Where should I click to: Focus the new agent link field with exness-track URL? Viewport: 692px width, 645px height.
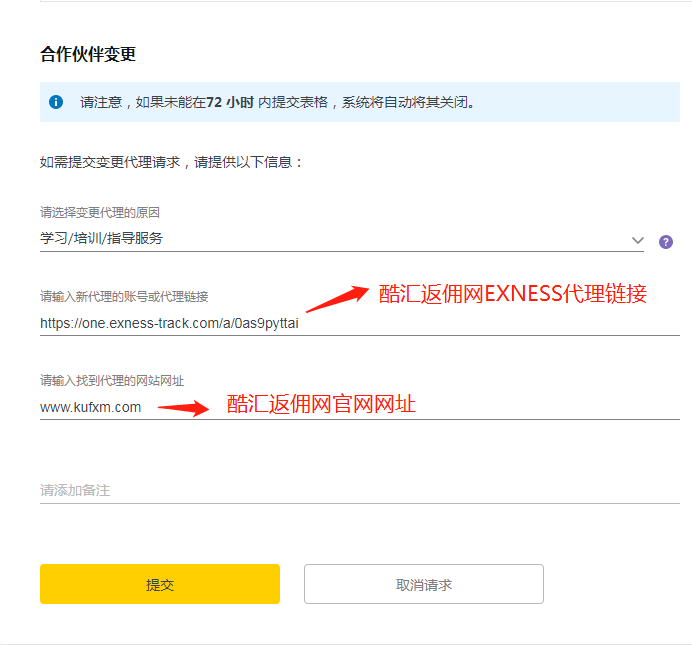[170, 323]
